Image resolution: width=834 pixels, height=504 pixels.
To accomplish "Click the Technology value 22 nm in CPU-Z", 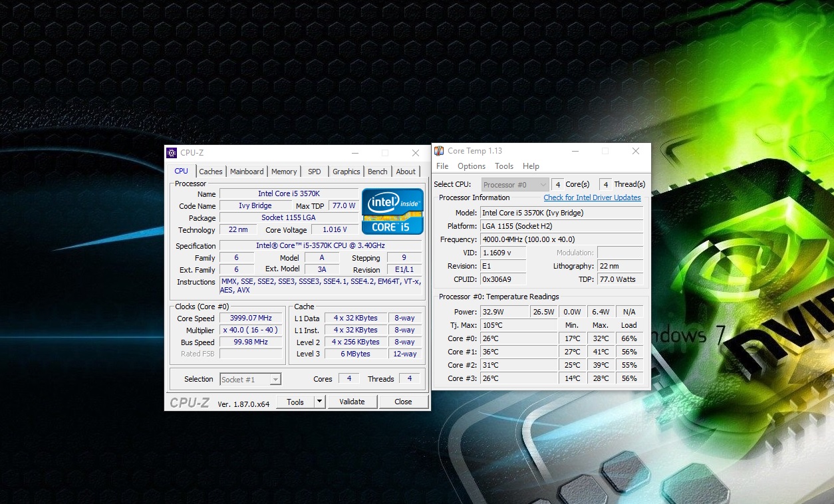I will click(x=237, y=229).
